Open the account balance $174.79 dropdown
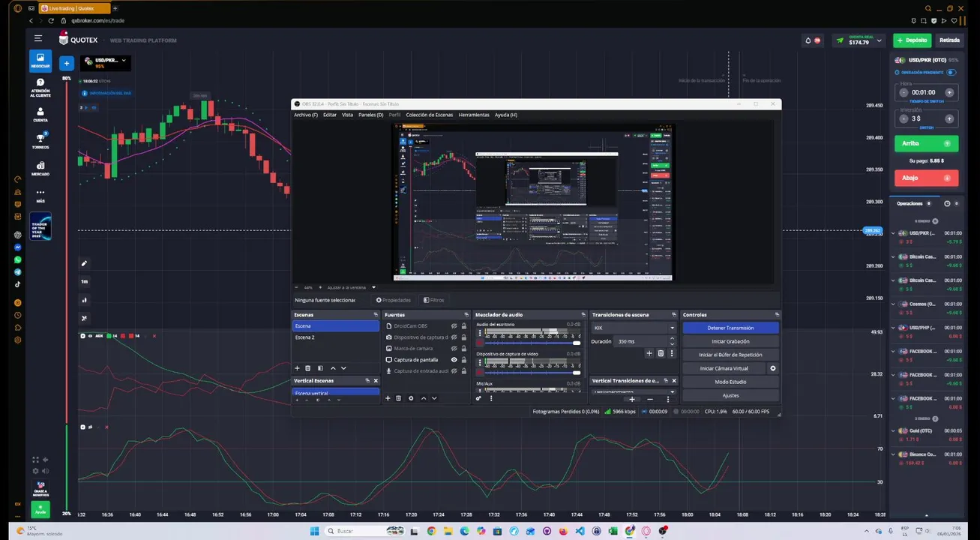 pyautogui.click(x=860, y=40)
